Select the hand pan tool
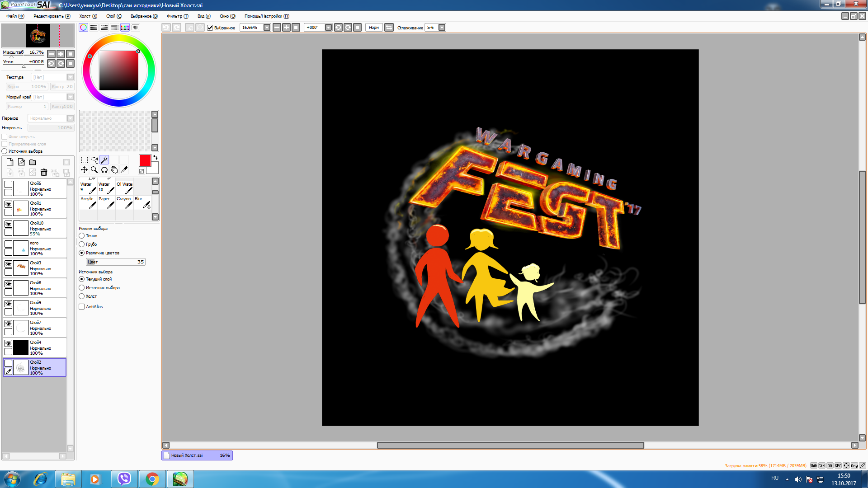Screen dimensions: 868x488 (114, 170)
